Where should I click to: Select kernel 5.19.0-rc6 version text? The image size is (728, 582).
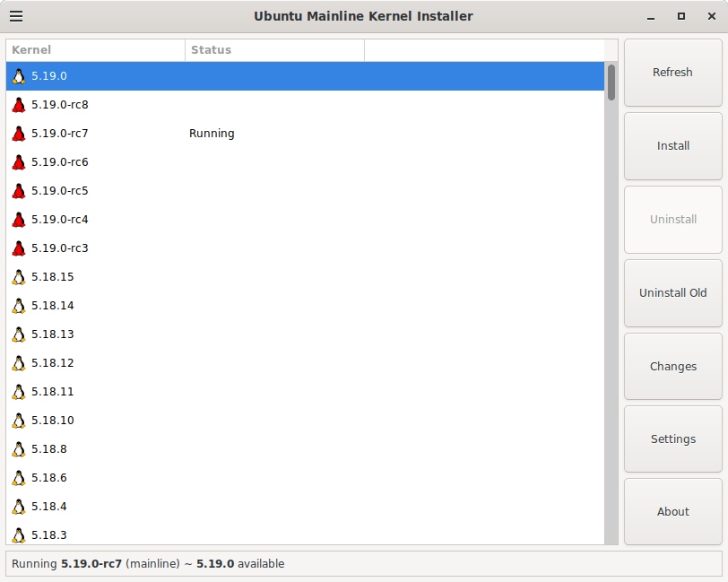(60, 162)
